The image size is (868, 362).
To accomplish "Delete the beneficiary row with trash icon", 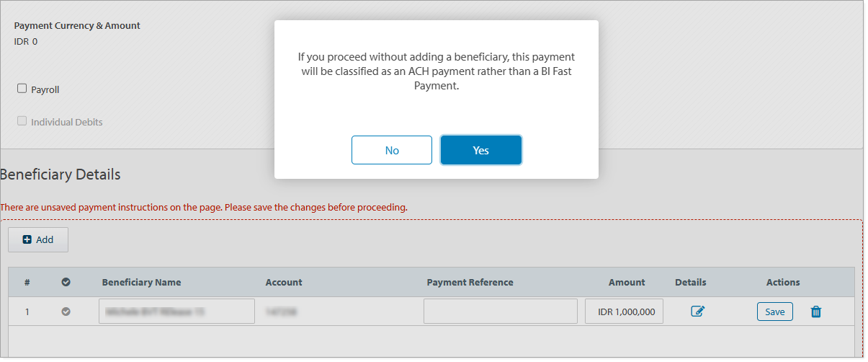I will 816,312.
